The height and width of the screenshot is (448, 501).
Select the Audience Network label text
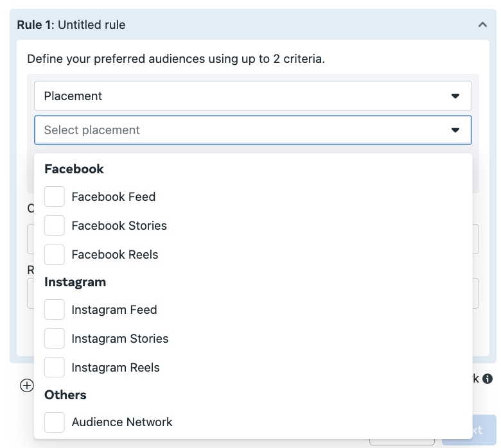(x=122, y=422)
